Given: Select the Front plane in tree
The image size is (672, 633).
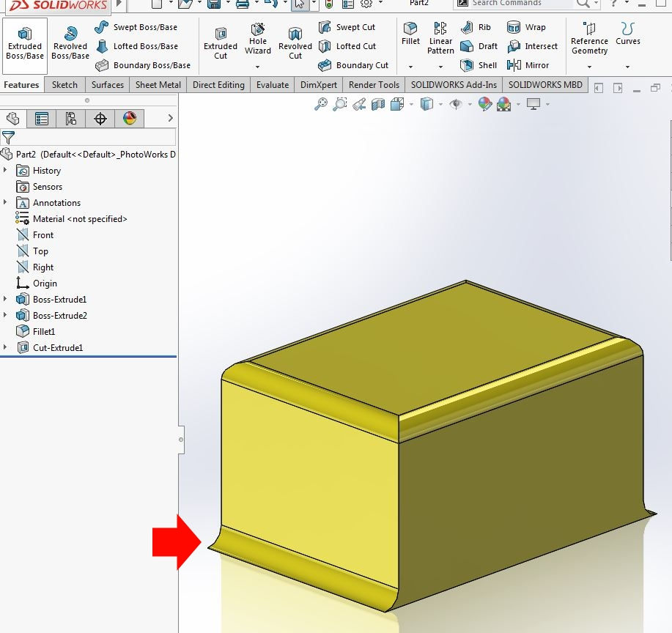Looking at the screenshot, I should coord(34,235).
